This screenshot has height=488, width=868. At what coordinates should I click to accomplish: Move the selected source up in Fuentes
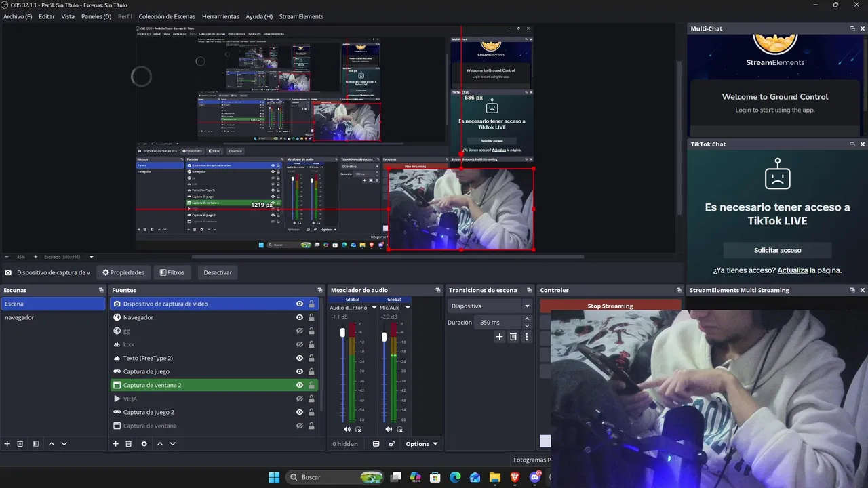coord(159,444)
